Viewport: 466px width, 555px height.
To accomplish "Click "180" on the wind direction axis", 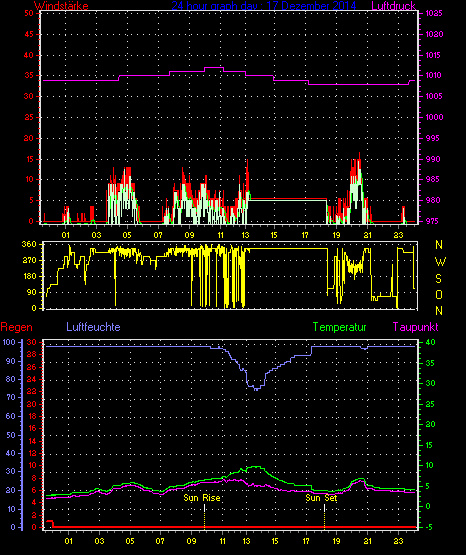I will pyautogui.click(x=29, y=276).
